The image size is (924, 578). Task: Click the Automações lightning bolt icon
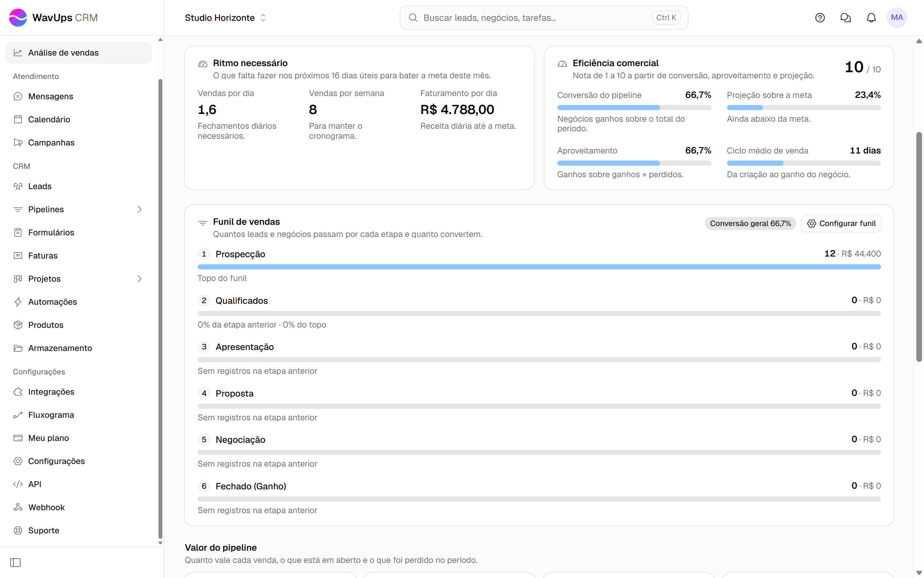(18, 302)
